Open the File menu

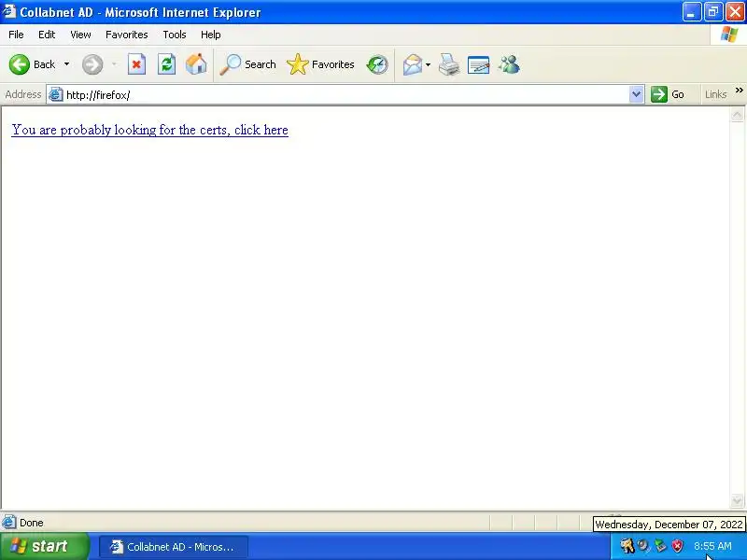coord(16,35)
